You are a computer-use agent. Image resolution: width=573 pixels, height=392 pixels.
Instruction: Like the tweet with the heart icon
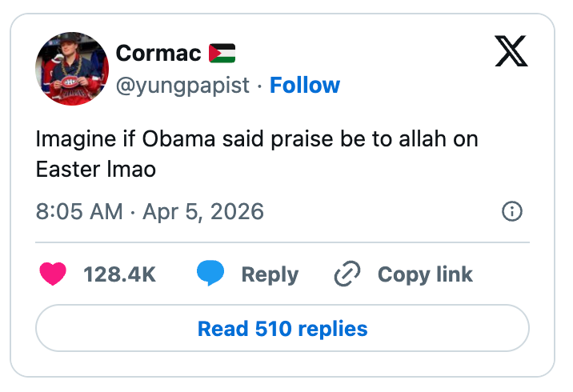coord(53,274)
